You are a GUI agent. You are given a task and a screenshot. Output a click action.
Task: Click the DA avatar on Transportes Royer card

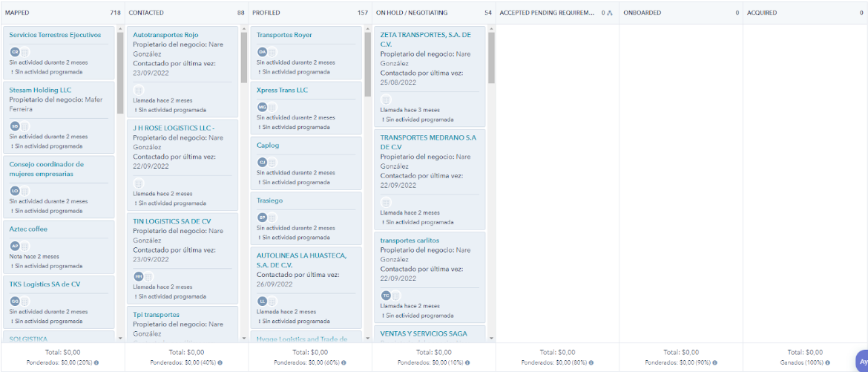(x=262, y=52)
